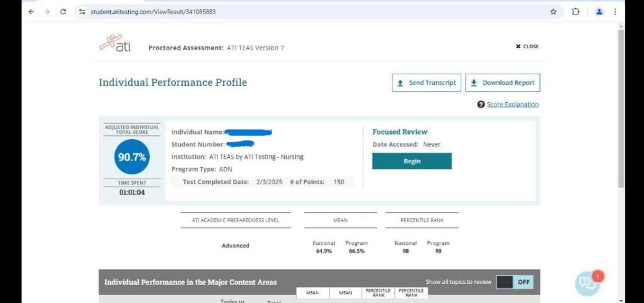Toggle Show all topics to review switch
The height and width of the screenshot is (303, 644).
pos(515,282)
